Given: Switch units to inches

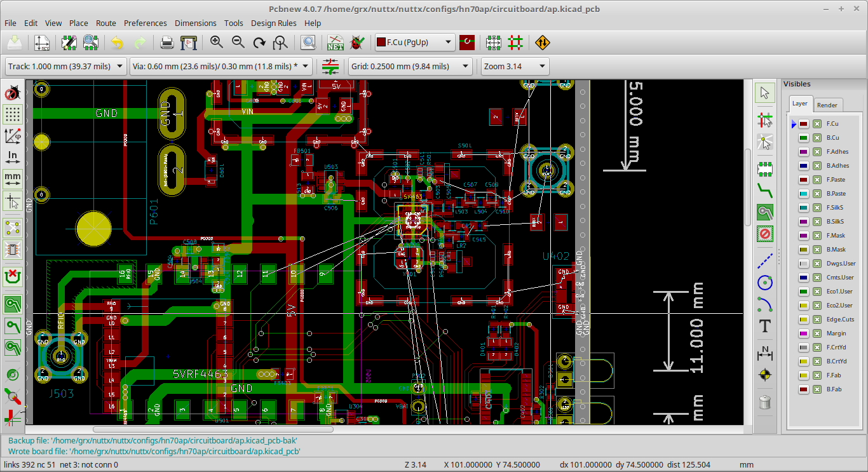Looking at the screenshot, I should [x=12, y=156].
